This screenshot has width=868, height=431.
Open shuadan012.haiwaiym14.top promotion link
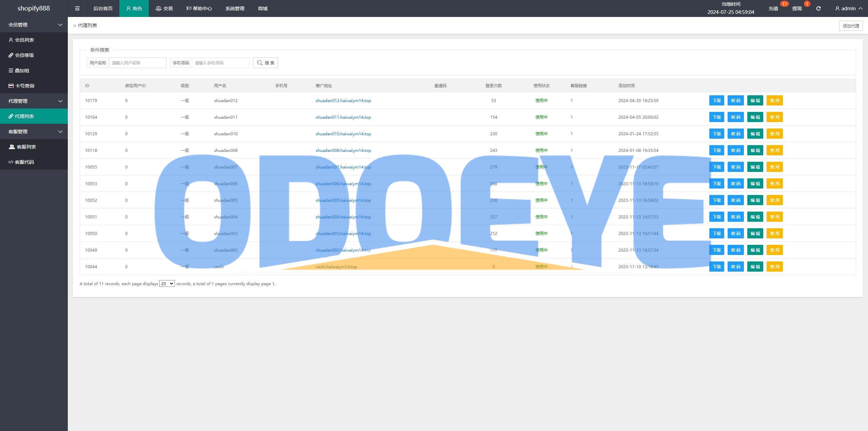[343, 100]
